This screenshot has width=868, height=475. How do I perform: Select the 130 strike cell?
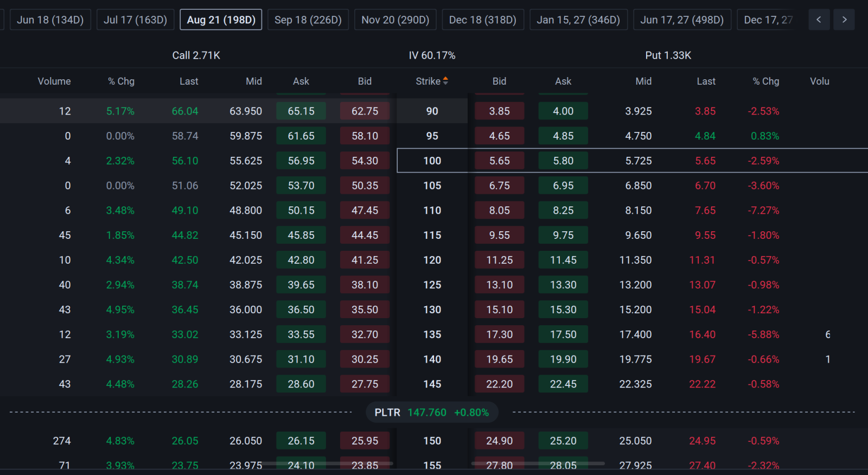432,309
